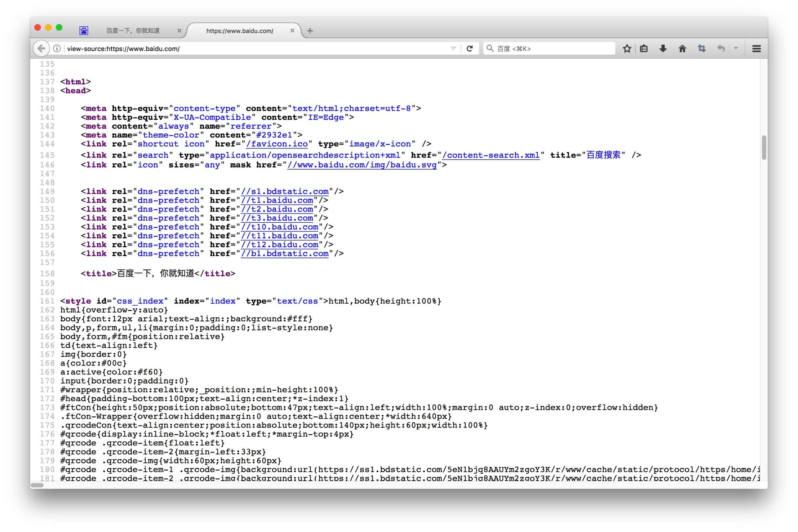Click the line td{text-align:left}
798x532 pixels.
109,346
